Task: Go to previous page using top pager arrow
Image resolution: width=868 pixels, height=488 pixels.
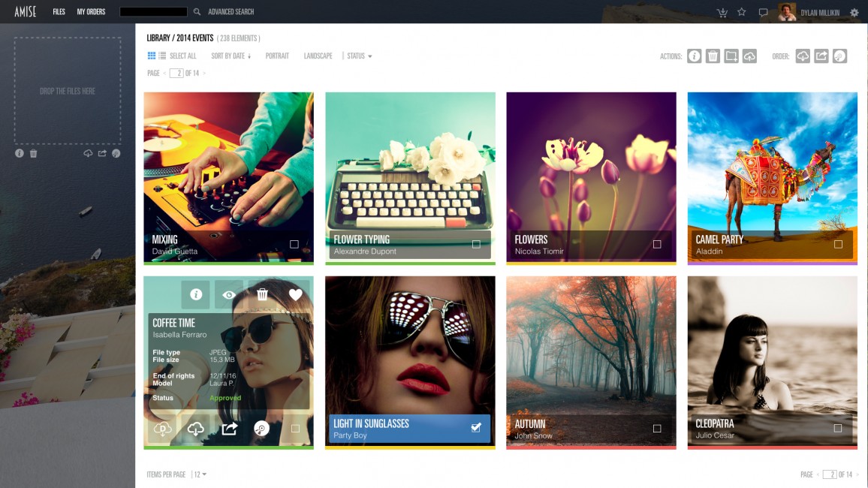Action: (164, 73)
